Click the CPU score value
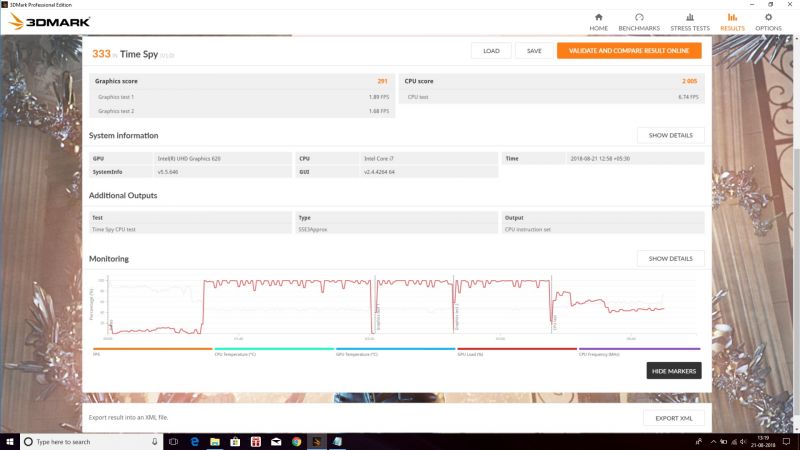800x450 pixels. (x=689, y=81)
